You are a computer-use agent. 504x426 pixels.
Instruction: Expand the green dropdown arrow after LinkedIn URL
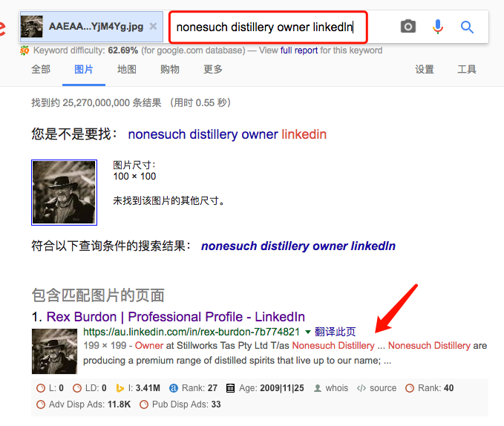pos(308,332)
